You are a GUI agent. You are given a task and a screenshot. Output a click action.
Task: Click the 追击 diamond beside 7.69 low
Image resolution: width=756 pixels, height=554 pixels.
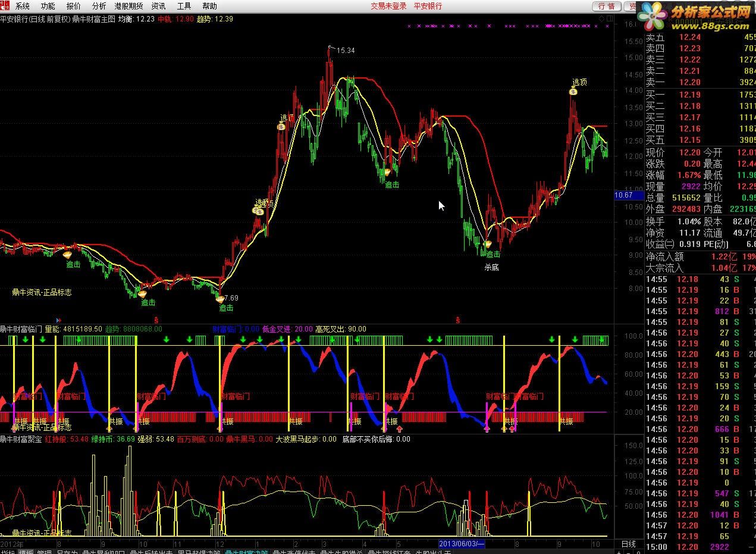tap(220, 299)
